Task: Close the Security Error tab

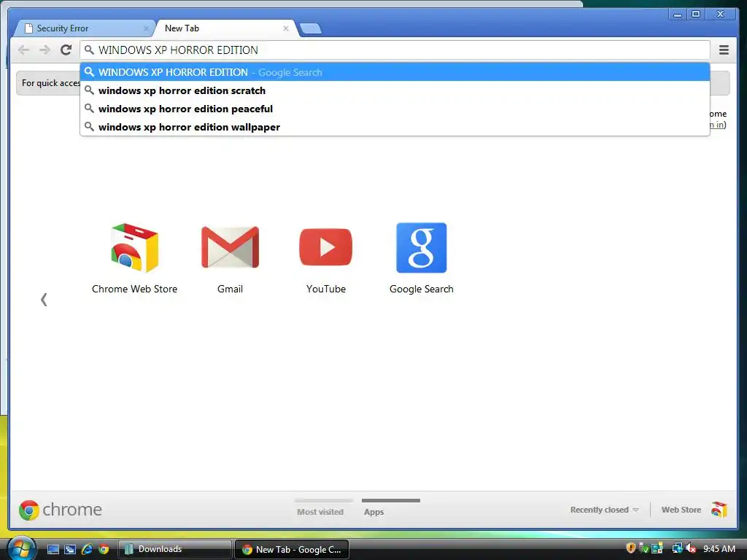Action: (x=146, y=28)
